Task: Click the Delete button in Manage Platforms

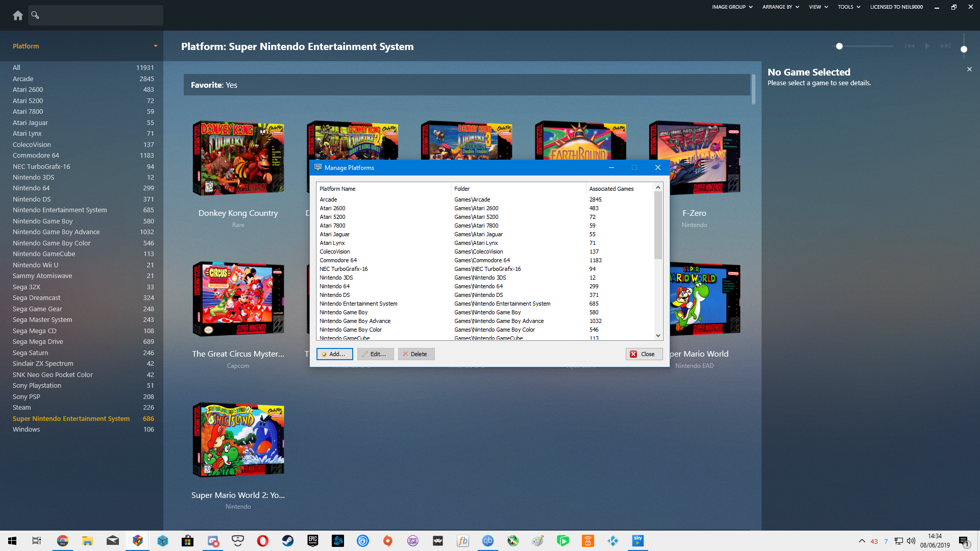Action: click(x=416, y=354)
